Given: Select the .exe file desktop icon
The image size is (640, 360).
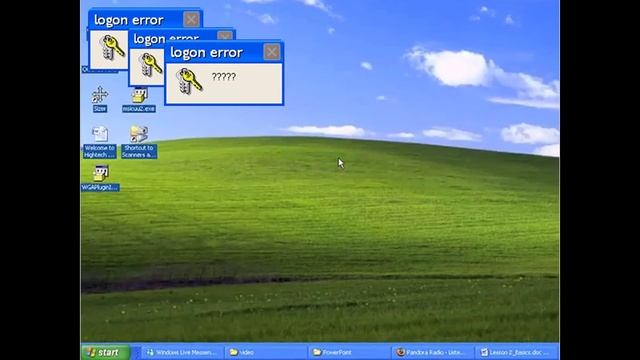Looking at the screenshot, I should pos(139,100).
